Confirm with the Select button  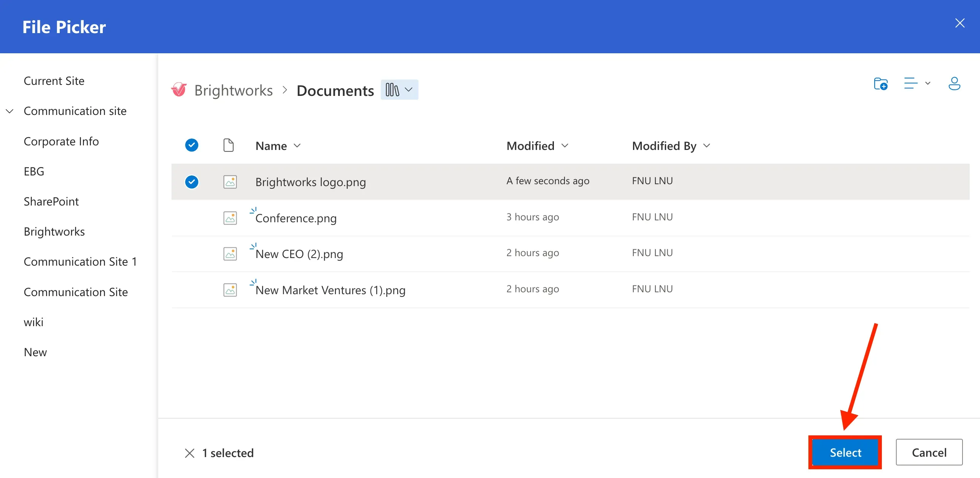[845, 453]
